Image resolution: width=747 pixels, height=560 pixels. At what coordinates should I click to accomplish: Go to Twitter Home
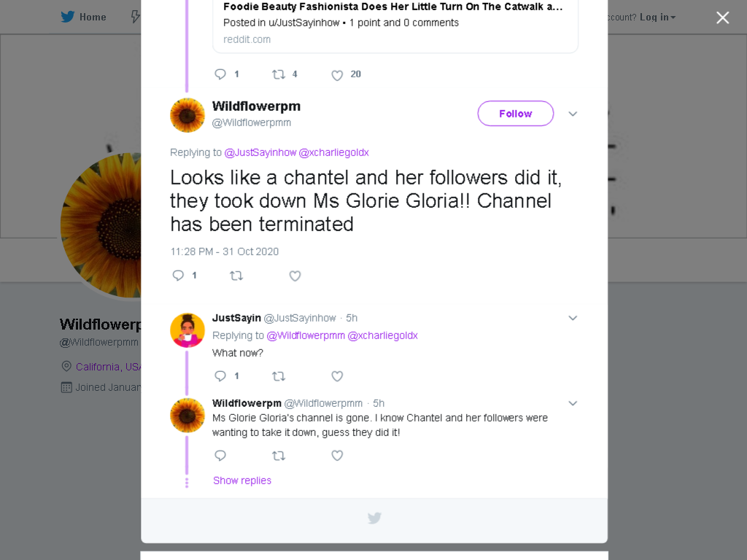tap(83, 17)
